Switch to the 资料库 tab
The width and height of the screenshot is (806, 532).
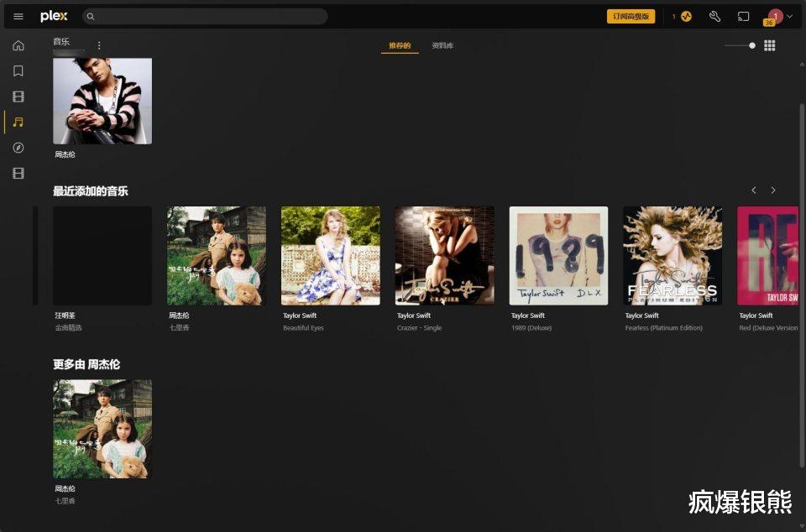[x=442, y=45]
